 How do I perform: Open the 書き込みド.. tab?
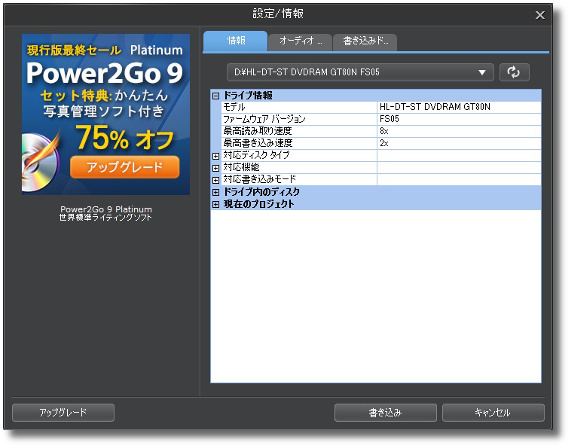(365, 41)
